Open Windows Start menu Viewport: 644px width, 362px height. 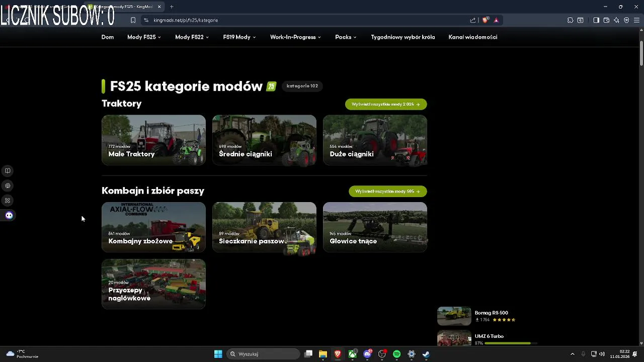[x=218, y=354]
